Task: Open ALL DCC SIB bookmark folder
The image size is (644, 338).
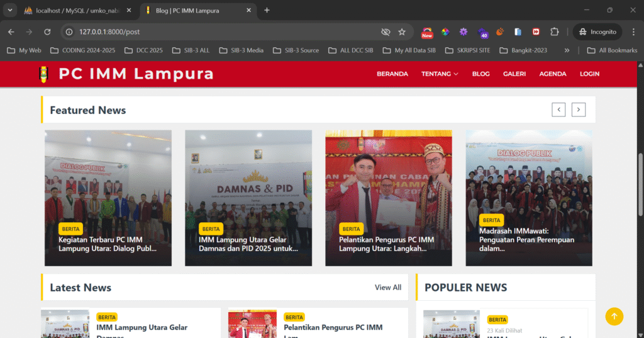Action: [x=351, y=50]
